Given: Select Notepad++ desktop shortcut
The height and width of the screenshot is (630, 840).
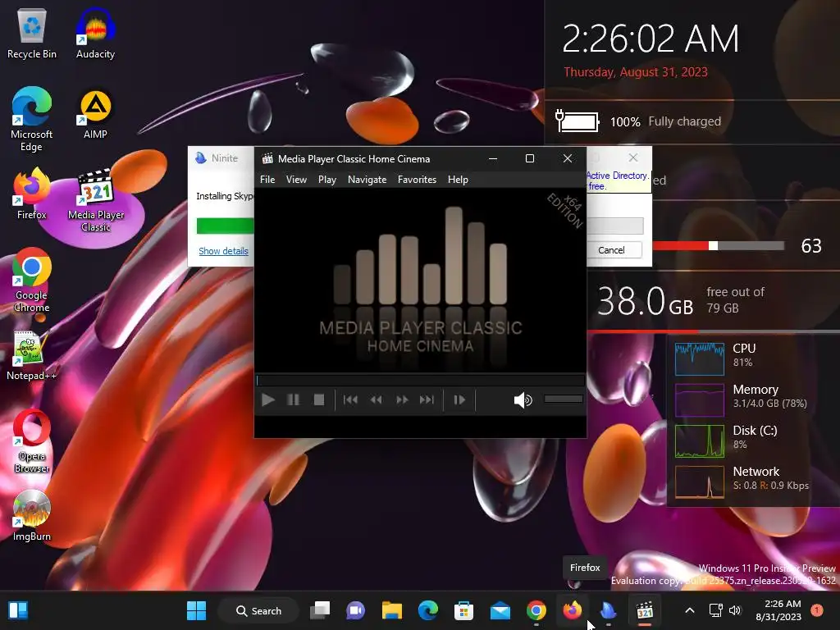Looking at the screenshot, I should [31, 356].
